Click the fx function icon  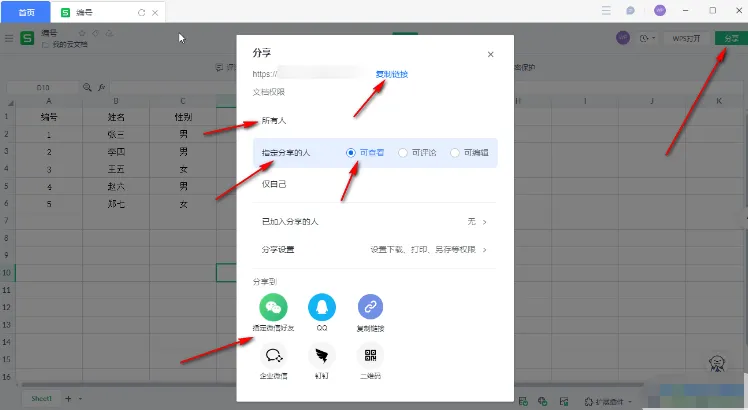(x=102, y=87)
